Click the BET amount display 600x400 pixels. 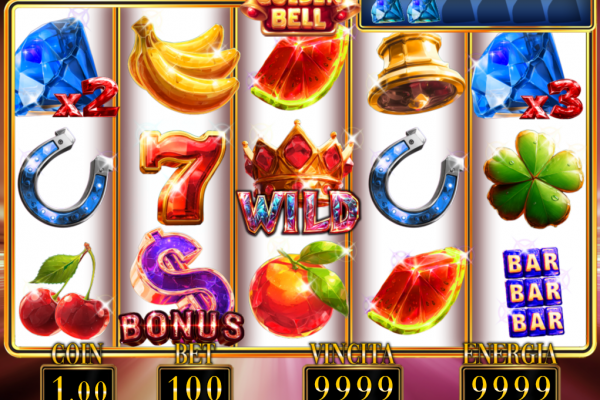195,384
